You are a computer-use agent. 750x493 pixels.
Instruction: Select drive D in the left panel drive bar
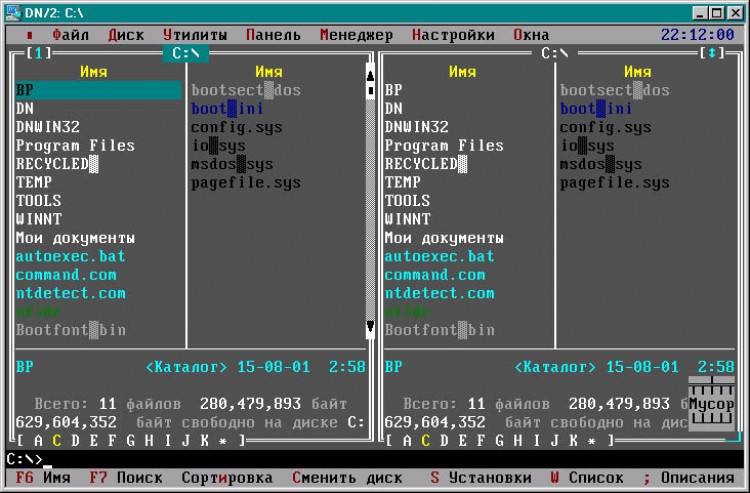click(75, 440)
